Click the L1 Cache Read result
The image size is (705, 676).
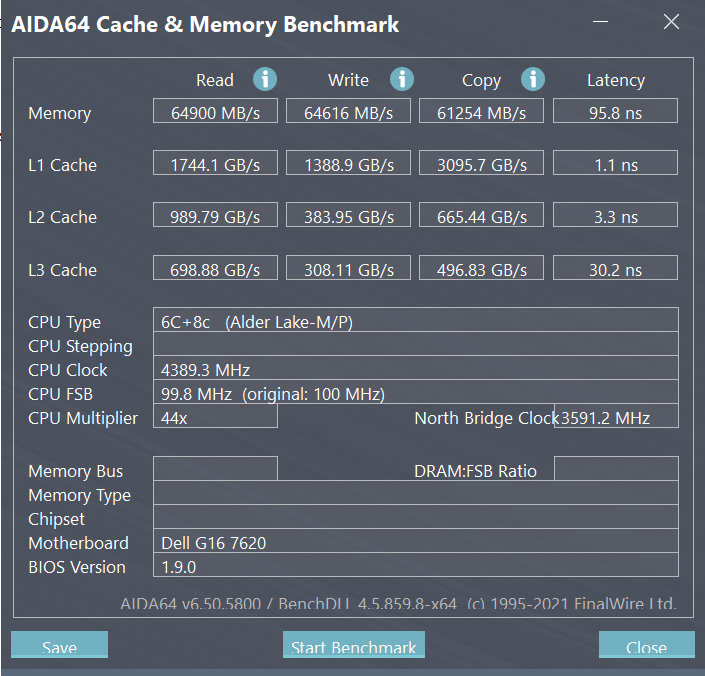[215, 164]
